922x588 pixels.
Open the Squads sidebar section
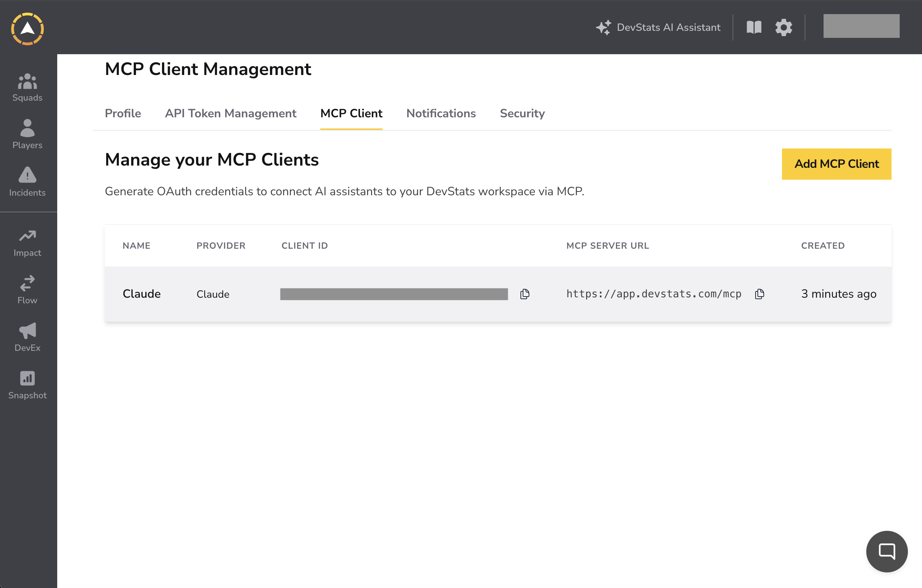[27, 88]
